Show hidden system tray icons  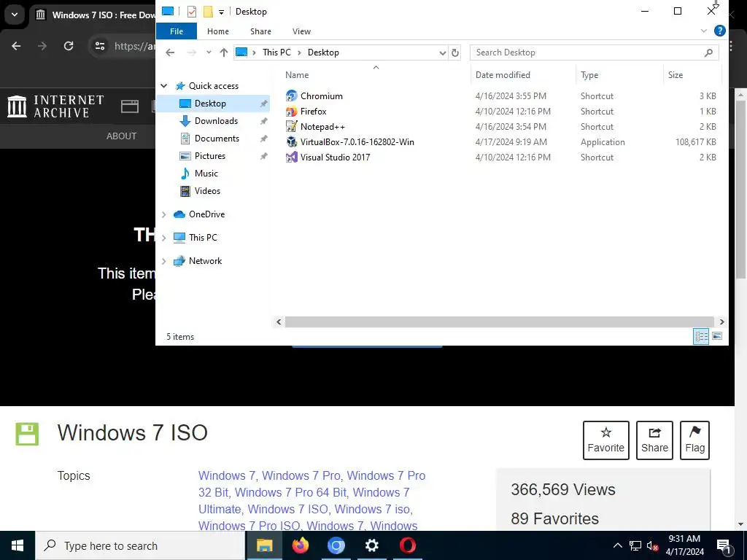(617, 545)
